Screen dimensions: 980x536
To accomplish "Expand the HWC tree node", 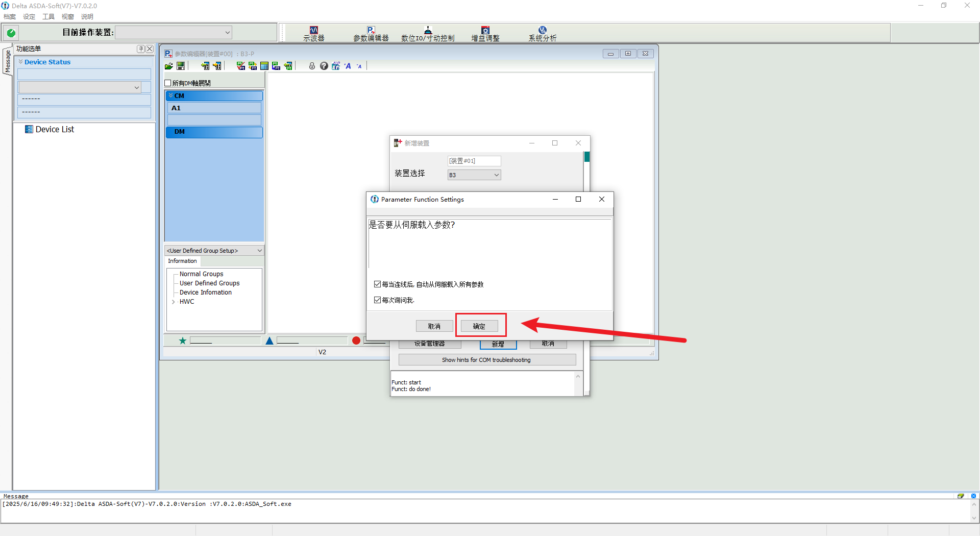I will 174,302.
